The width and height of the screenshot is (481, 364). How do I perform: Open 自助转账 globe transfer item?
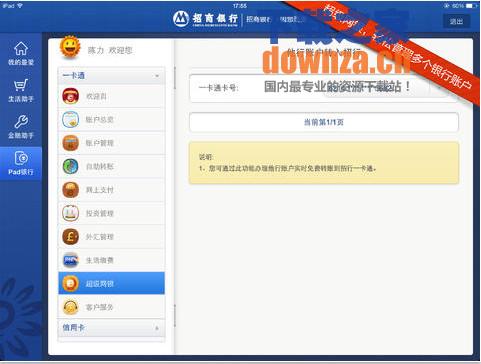pyautogui.click(x=111, y=166)
